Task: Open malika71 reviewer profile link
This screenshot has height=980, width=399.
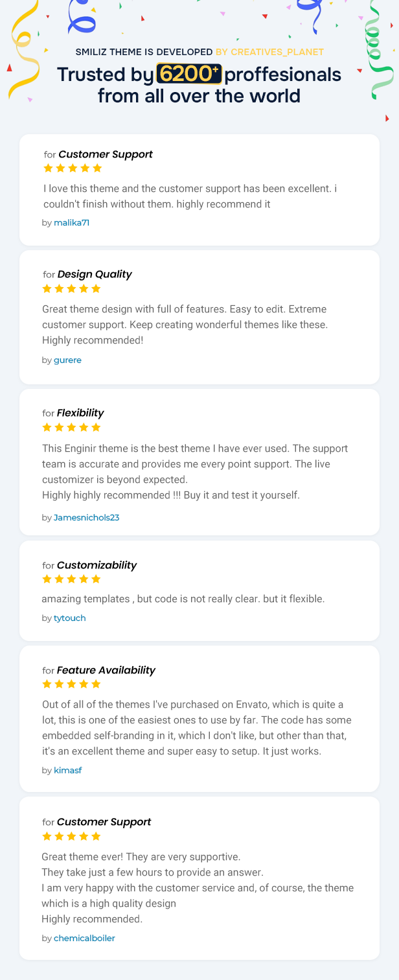Action: pos(71,223)
